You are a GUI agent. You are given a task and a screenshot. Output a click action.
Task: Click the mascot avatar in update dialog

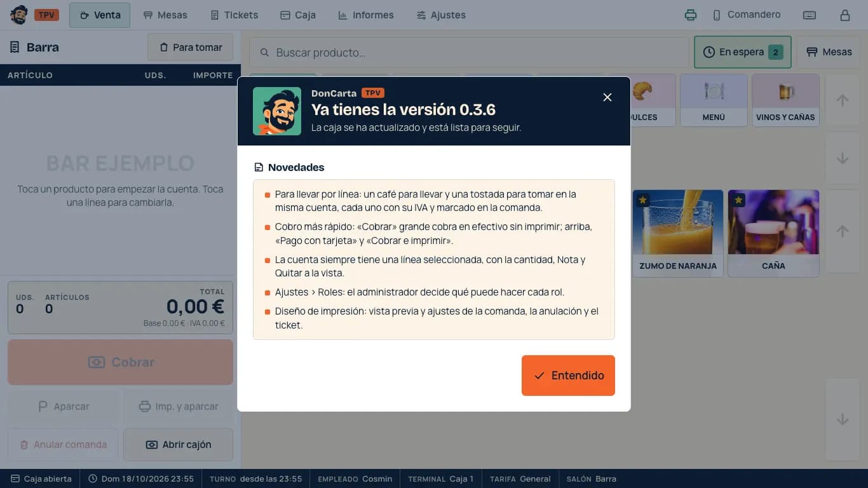277,111
